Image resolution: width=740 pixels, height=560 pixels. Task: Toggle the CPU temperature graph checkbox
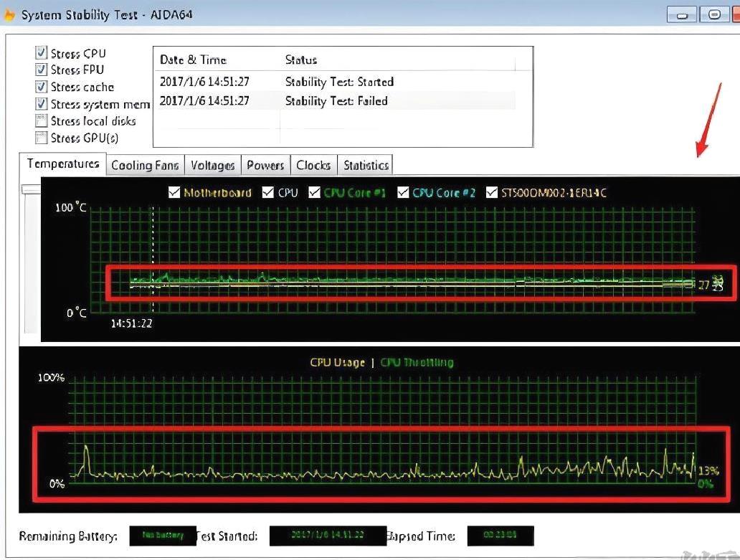tap(268, 192)
